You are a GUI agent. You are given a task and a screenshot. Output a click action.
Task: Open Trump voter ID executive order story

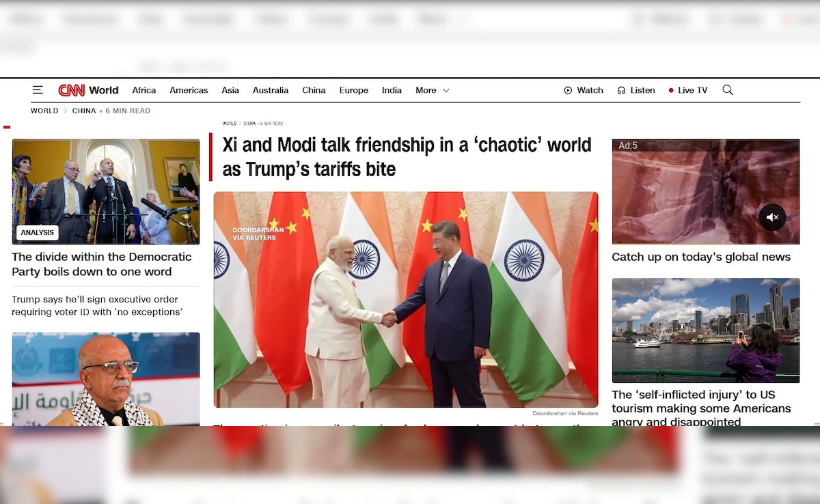point(97,305)
